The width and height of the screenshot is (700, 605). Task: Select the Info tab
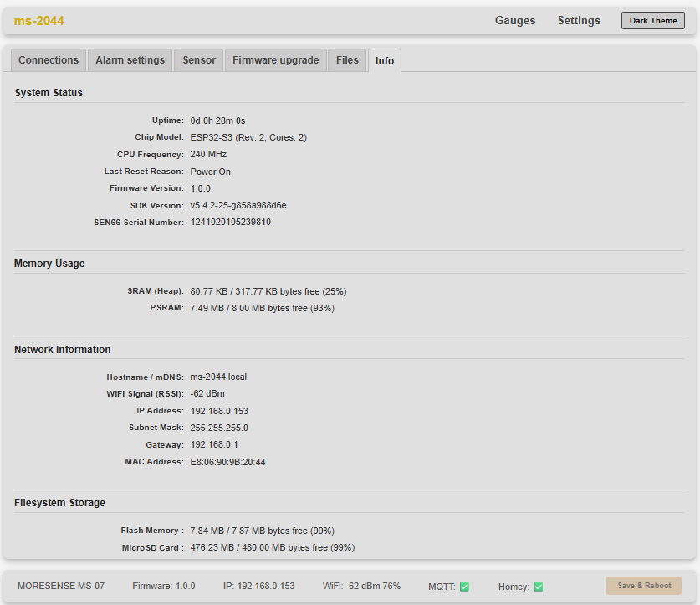(385, 61)
